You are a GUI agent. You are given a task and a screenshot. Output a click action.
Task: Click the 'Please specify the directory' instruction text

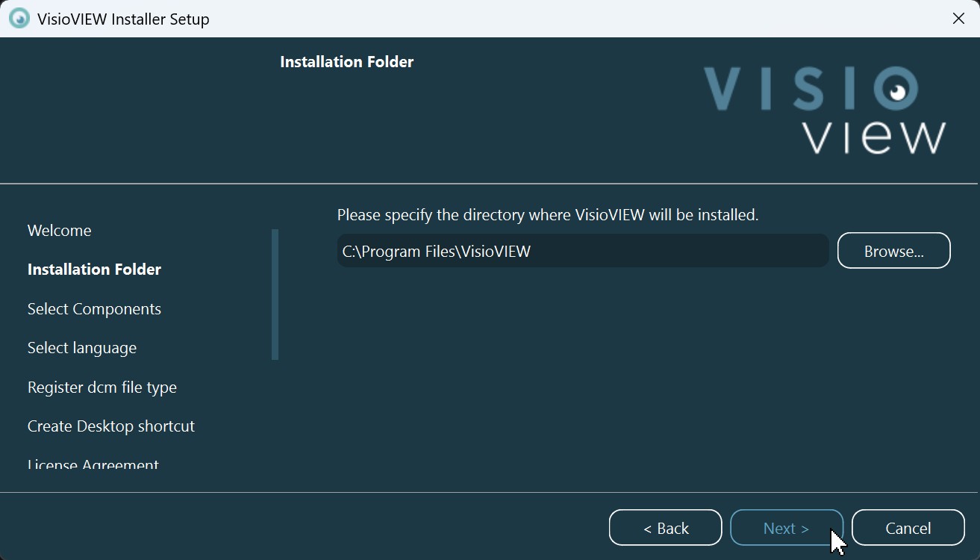point(547,215)
